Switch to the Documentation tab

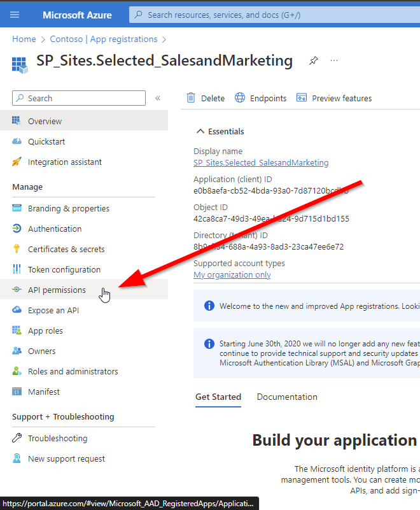tap(287, 397)
